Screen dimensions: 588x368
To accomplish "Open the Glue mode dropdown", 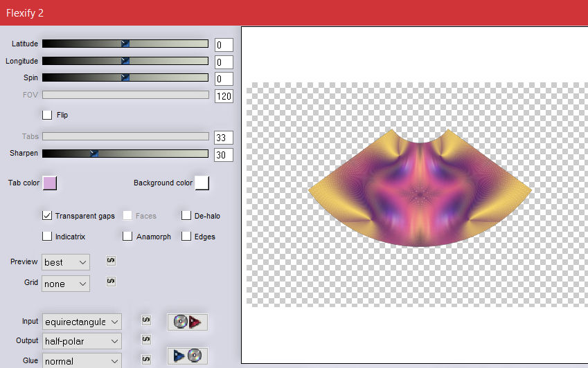I will point(82,360).
